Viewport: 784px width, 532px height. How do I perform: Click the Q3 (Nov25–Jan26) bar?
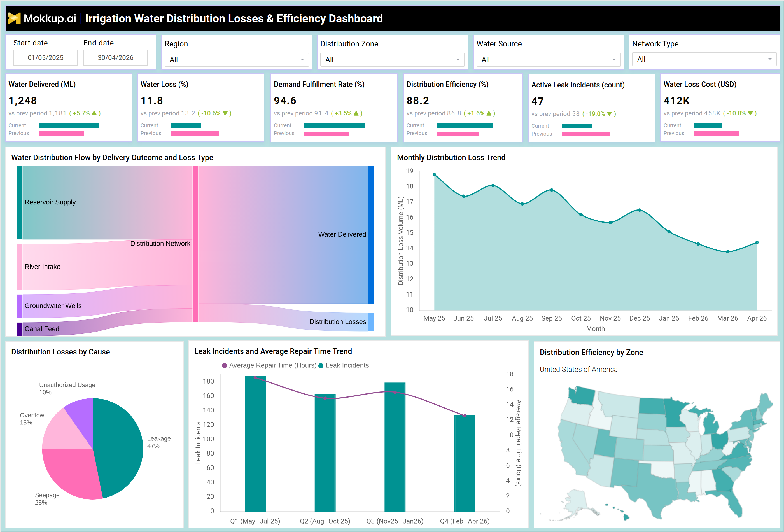tap(395, 447)
